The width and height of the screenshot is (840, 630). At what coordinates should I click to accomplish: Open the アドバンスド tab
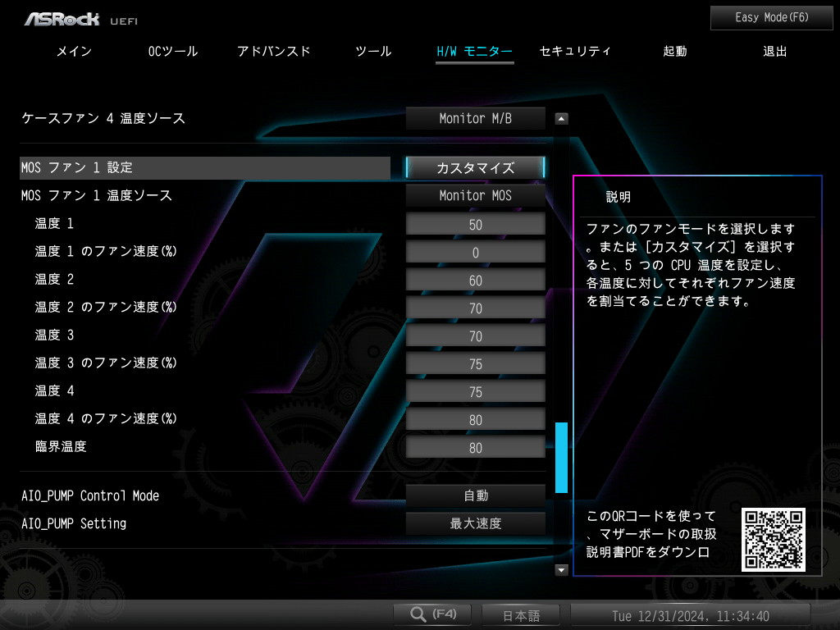pyautogui.click(x=274, y=52)
